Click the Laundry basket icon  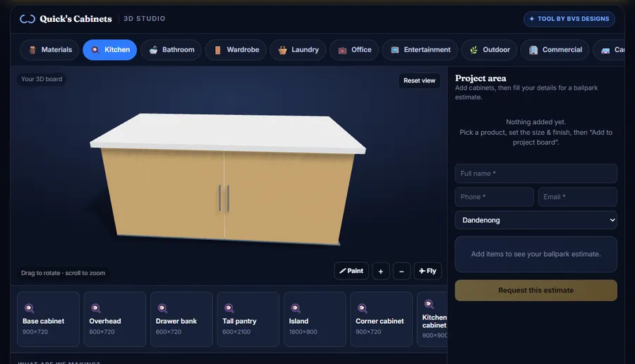point(282,50)
